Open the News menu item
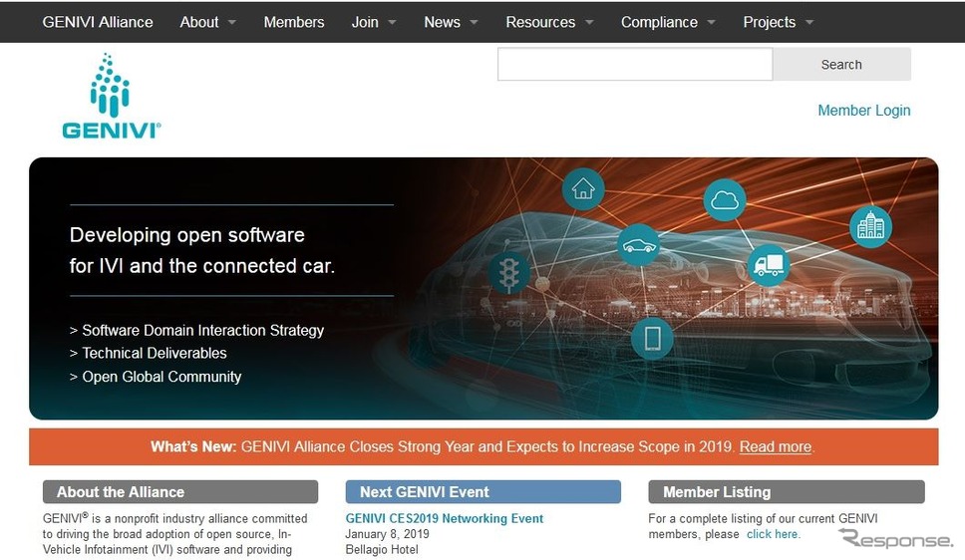Image resolution: width=965 pixels, height=560 pixels. coord(442,22)
